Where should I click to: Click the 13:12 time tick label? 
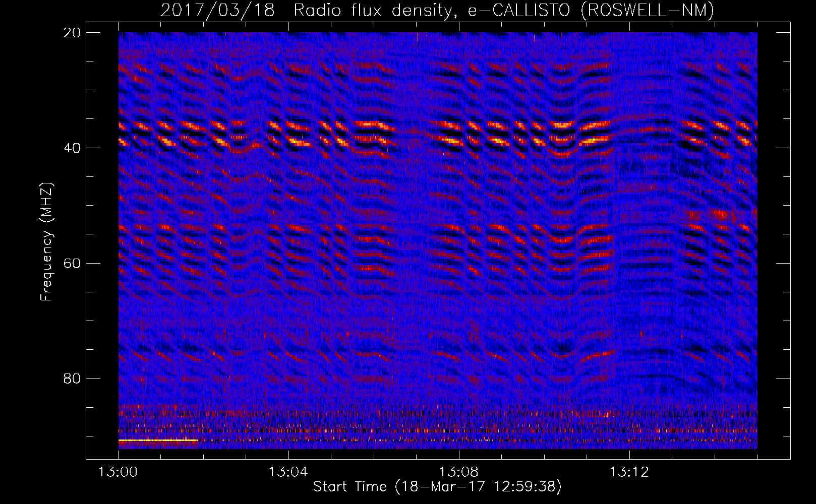(x=629, y=472)
